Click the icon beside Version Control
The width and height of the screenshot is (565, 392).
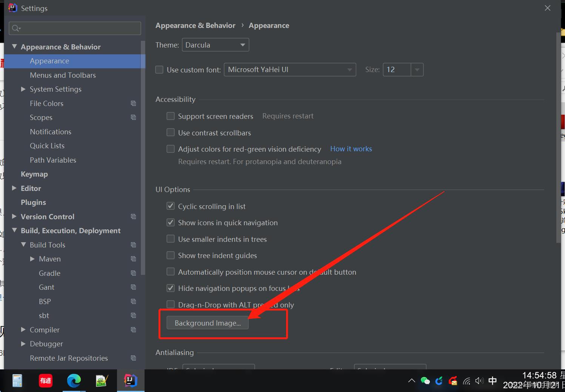[x=133, y=217]
